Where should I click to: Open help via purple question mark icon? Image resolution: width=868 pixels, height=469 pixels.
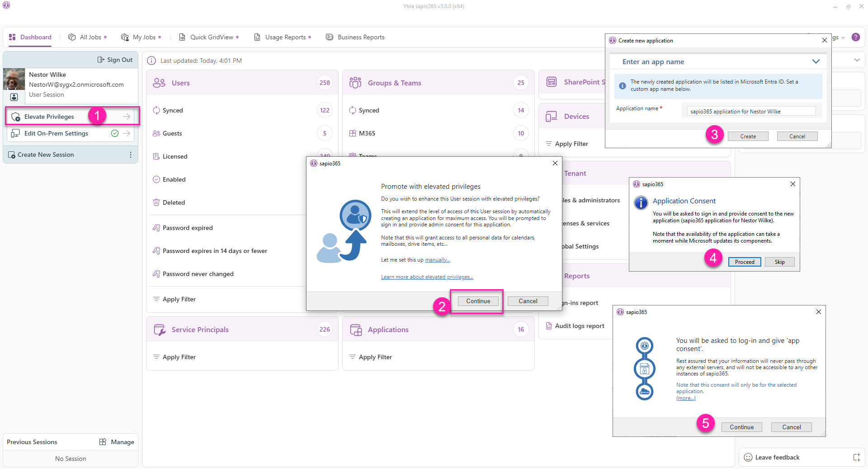tap(855, 37)
